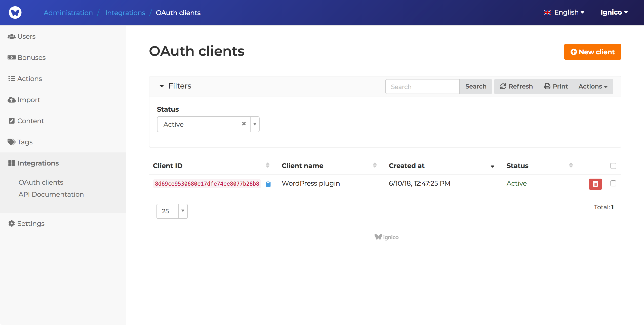Viewport: 644px width, 325px height.
Task: Print the clients list
Action: tap(556, 87)
